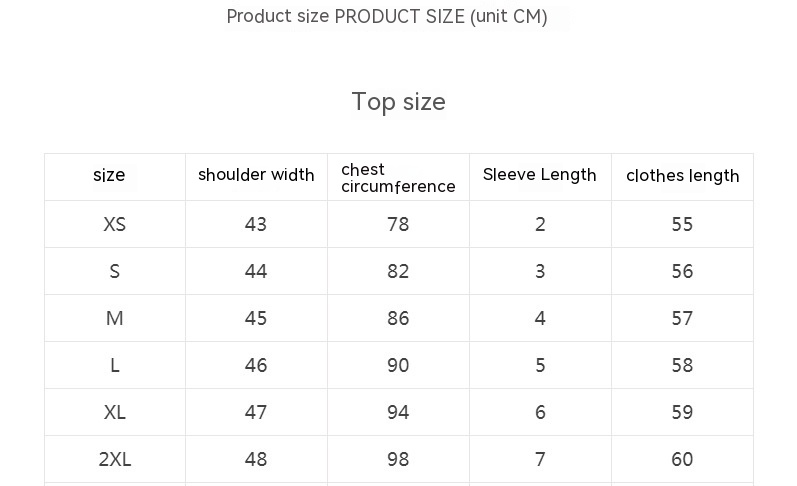Click the 'Top size' heading
Image resolution: width=797 pixels, height=486 pixels.
pos(398,102)
